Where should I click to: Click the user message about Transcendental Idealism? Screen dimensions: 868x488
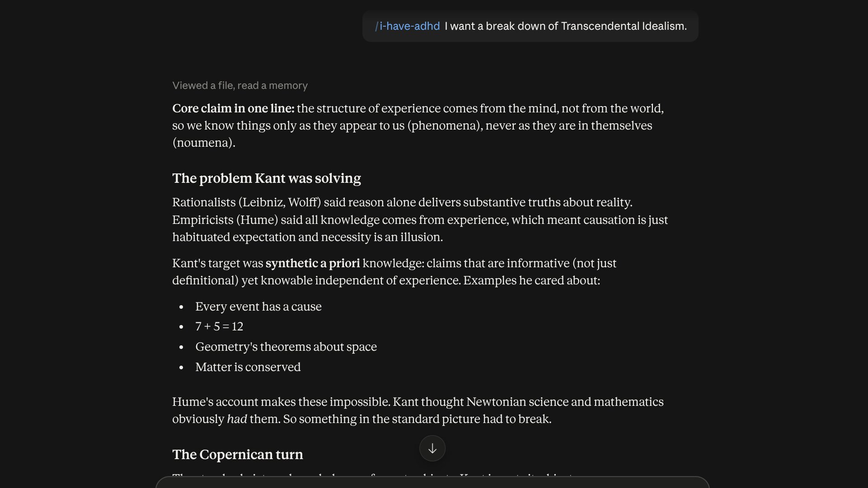530,26
